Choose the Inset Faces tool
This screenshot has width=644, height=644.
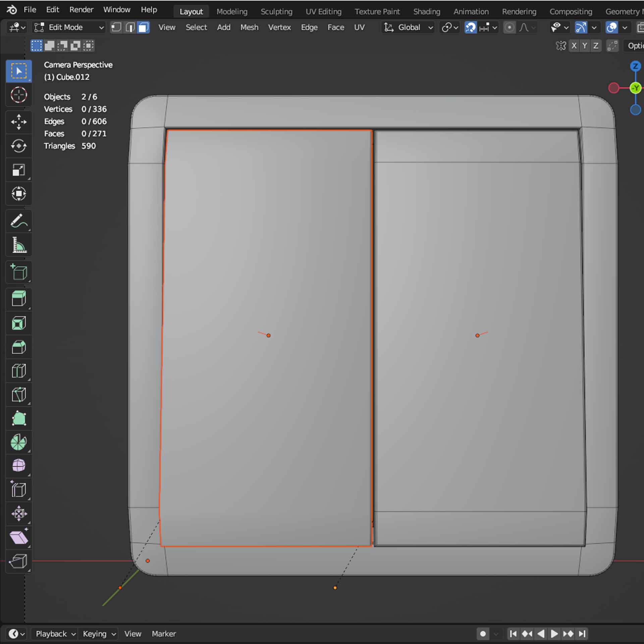18,323
